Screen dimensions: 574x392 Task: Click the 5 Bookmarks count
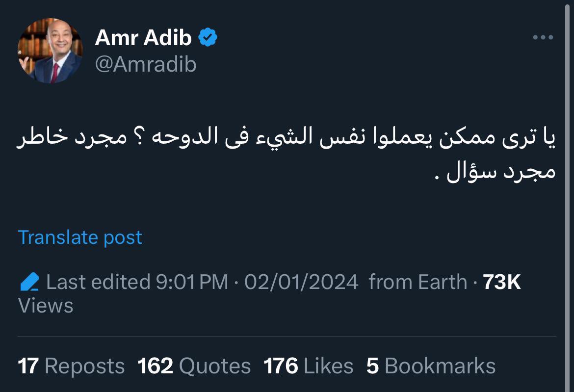(x=431, y=366)
